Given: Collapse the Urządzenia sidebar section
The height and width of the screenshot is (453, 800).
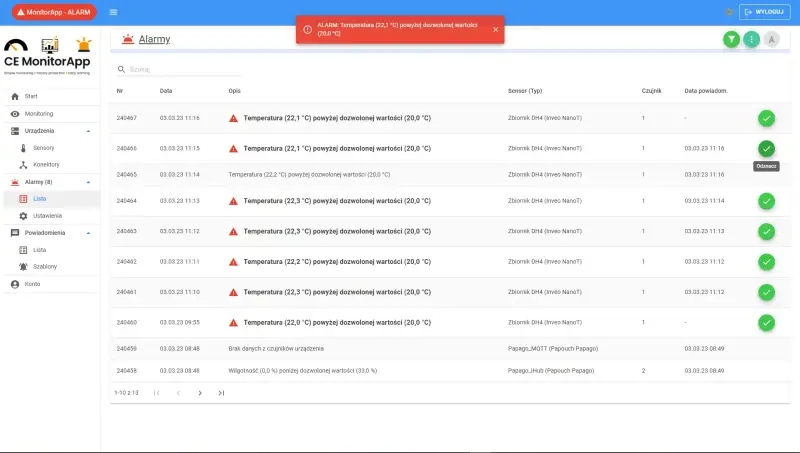Looking at the screenshot, I should (x=88, y=131).
